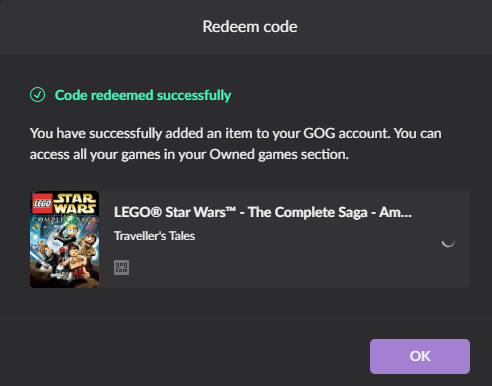Click the Traveller's Tales developer name

coord(154,236)
